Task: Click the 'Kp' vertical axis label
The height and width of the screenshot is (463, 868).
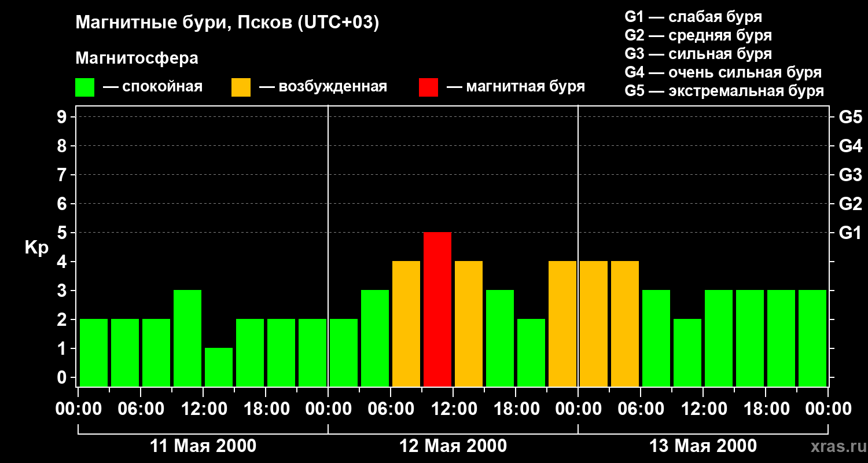Action: coord(36,248)
